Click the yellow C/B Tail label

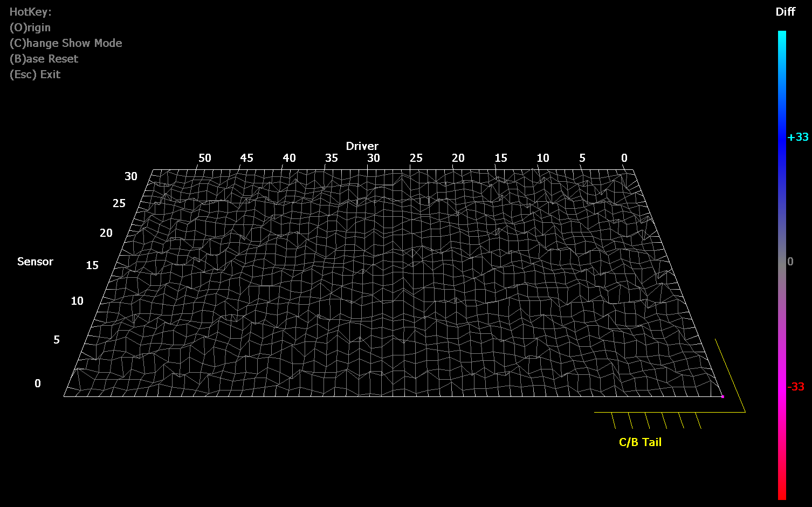click(640, 442)
